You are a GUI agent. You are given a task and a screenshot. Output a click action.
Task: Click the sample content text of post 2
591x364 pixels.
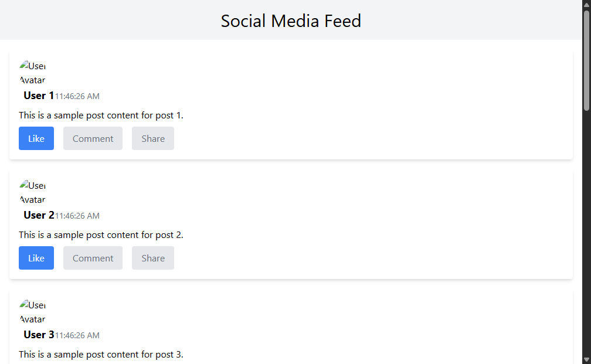(x=101, y=234)
